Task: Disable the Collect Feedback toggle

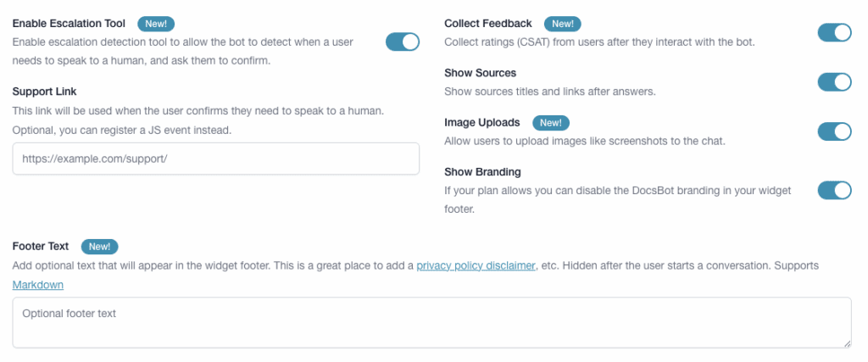Action: point(833,32)
